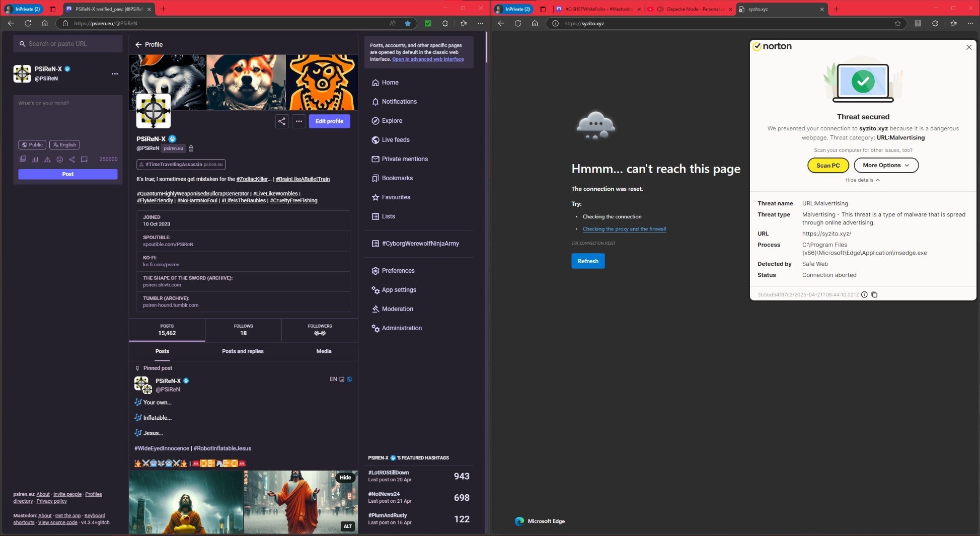
Task: Go back using the Profile back arrow
Action: click(138, 45)
